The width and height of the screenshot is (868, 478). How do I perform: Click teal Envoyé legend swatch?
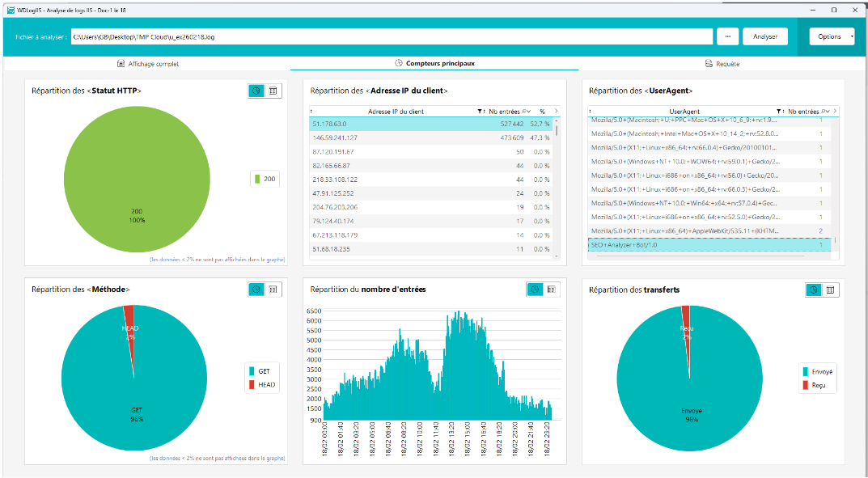coord(806,372)
